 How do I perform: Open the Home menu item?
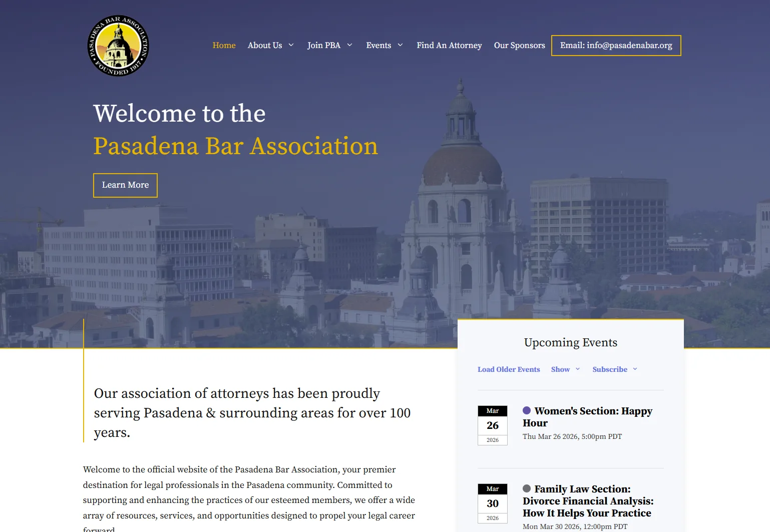(224, 45)
